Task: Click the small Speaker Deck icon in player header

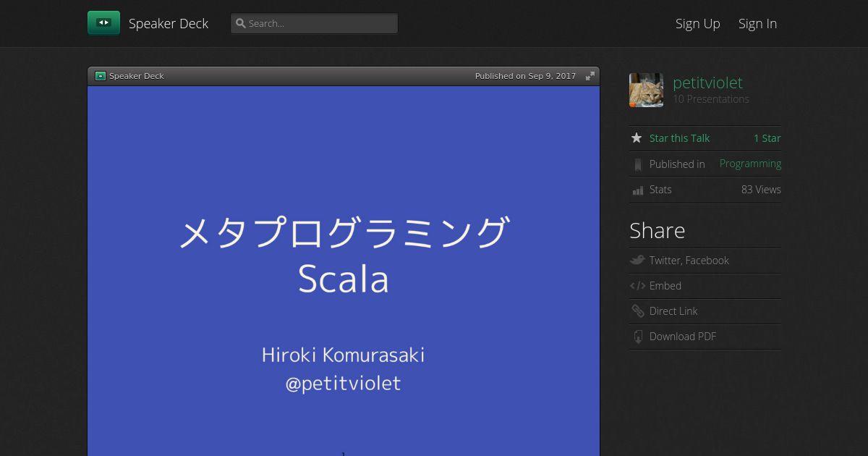Action: (101, 76)
